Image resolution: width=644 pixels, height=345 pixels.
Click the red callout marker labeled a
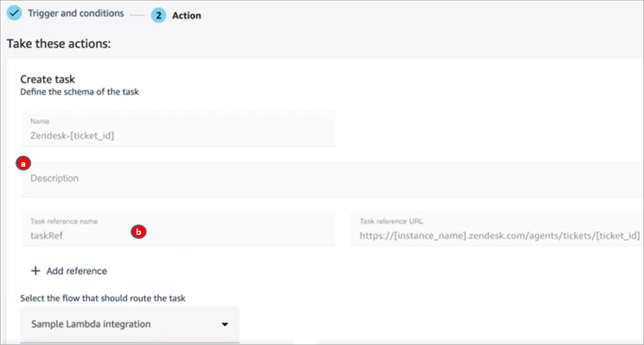[x=23, y=163]
